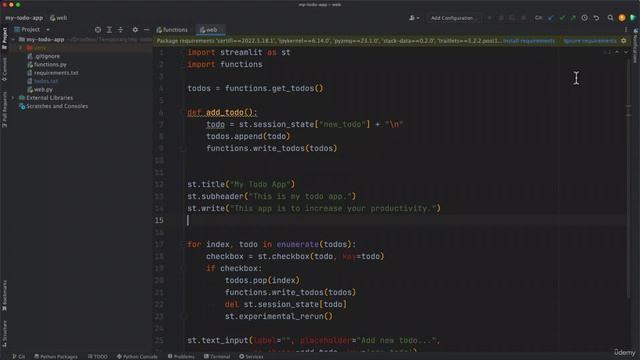Click Ignore requirements link

point(590,41)
